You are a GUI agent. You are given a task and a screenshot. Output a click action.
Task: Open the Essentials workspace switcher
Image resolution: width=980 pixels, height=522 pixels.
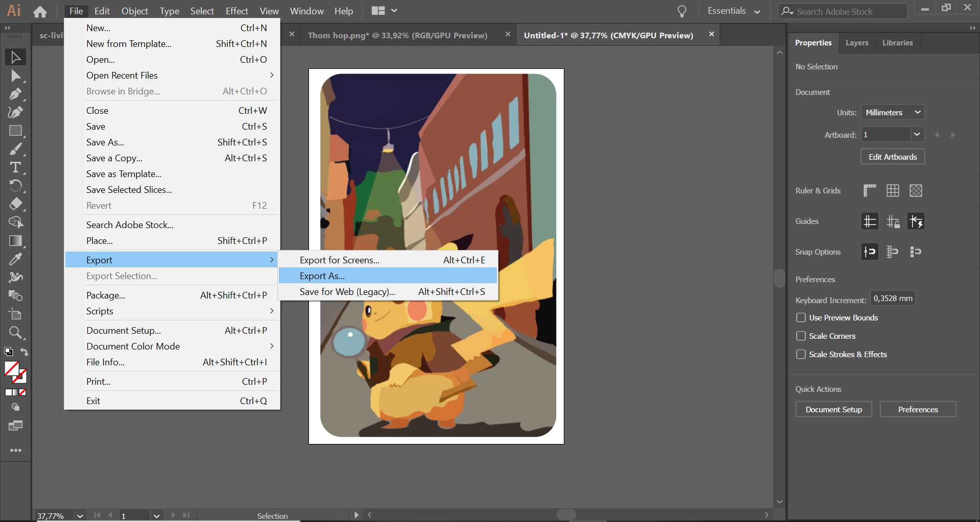[734, 11]
